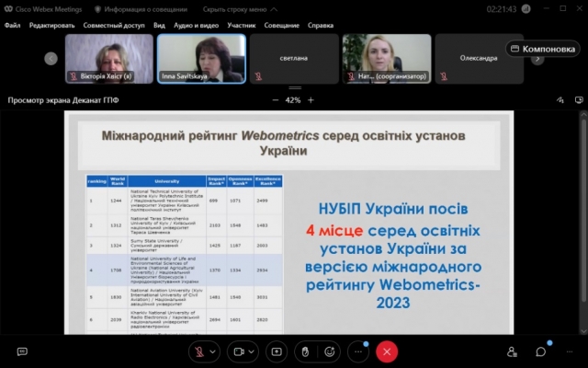
Task: Open more options ellipsis button
Action: click(x=358, y=351)
